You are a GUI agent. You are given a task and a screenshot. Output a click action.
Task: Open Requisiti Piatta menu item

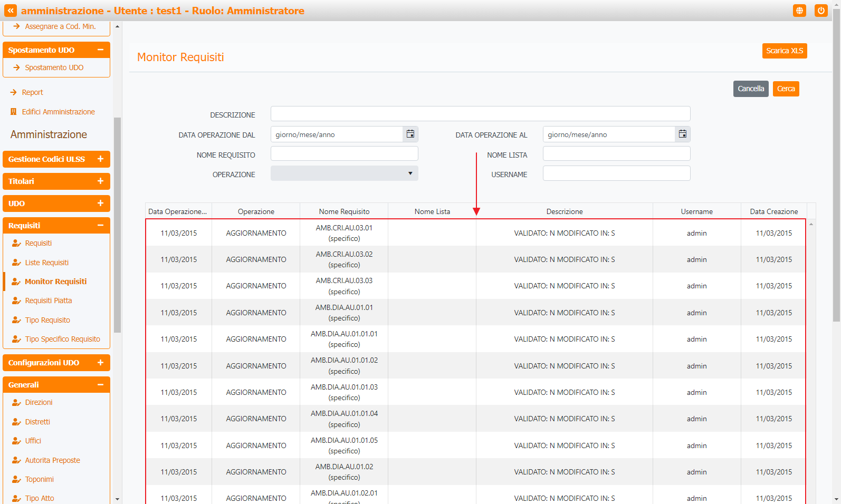[49, 301]
